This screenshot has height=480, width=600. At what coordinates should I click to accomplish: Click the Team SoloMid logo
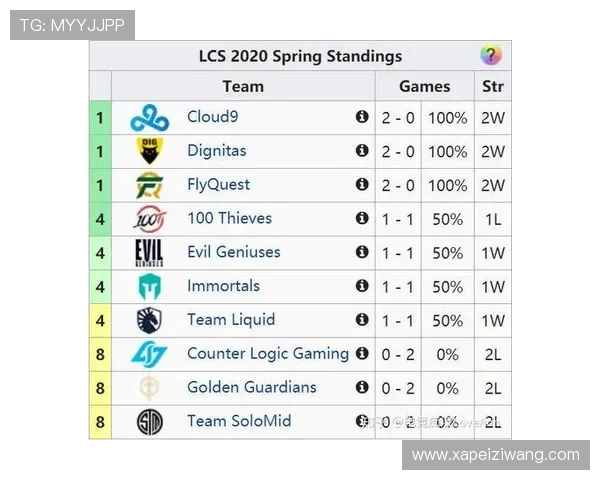(x=149, y=422)
